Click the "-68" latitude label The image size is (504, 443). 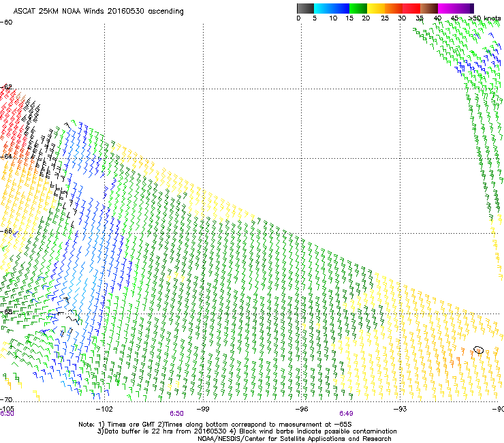tap(6, 311)
